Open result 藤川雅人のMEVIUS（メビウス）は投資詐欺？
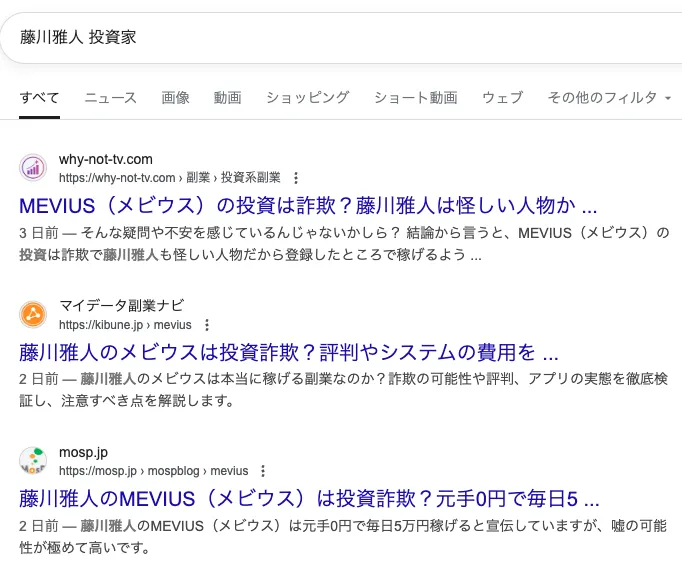 [309, 499]
